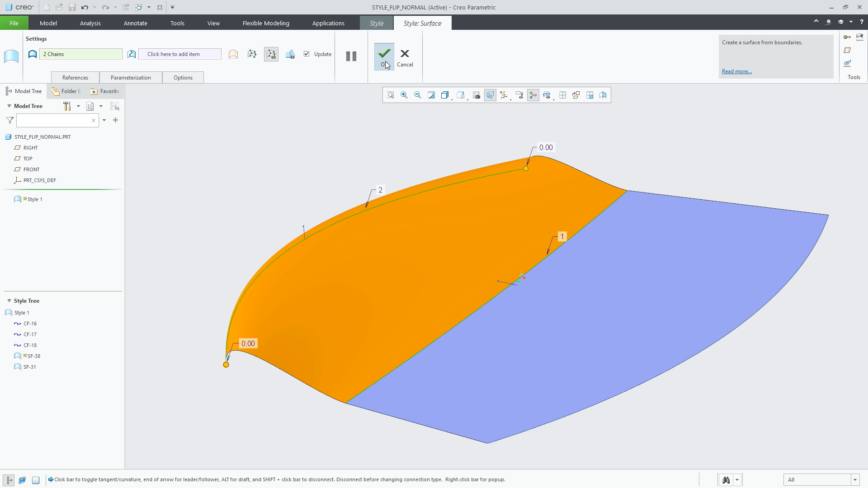Click the Zoom In magnifier icon

tap(404, 95)
